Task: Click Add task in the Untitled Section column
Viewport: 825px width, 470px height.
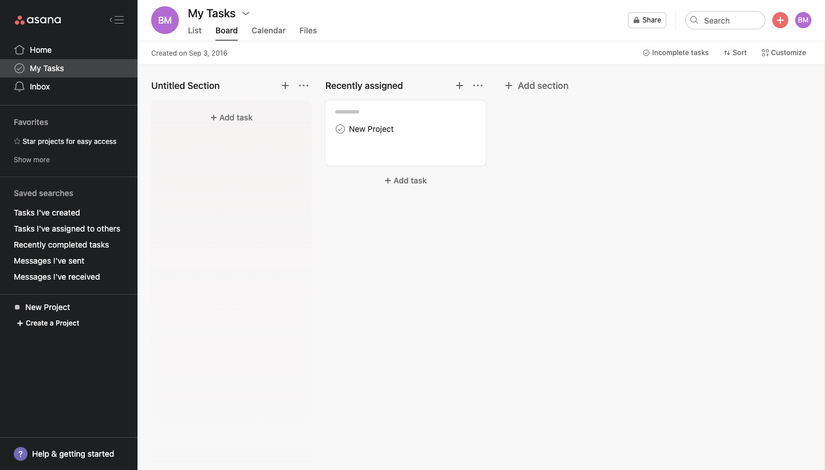Action: pos(232,117)
